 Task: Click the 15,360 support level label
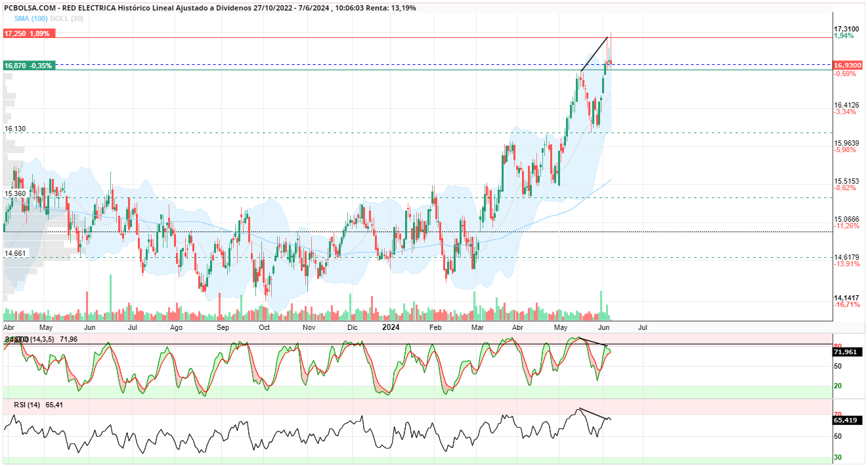15,193
